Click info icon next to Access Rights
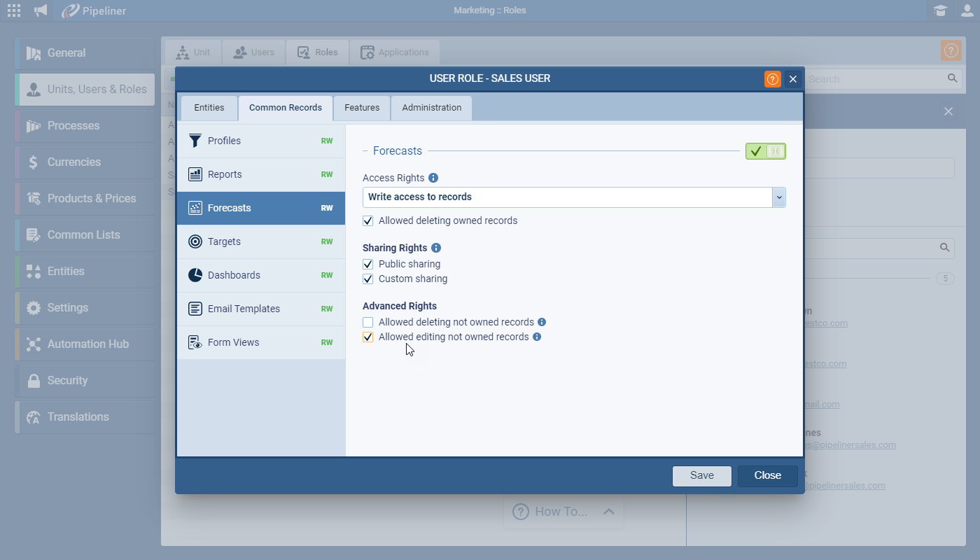980x560 pixels. 433,178
